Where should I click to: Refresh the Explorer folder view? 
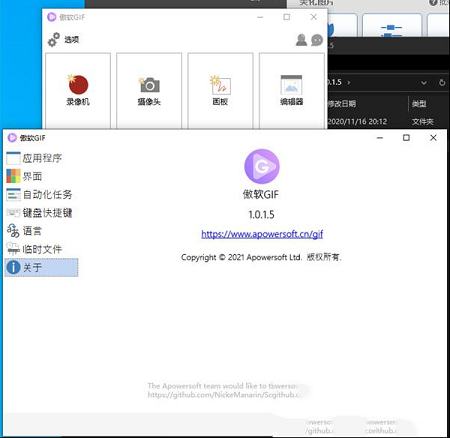point(442,83)
